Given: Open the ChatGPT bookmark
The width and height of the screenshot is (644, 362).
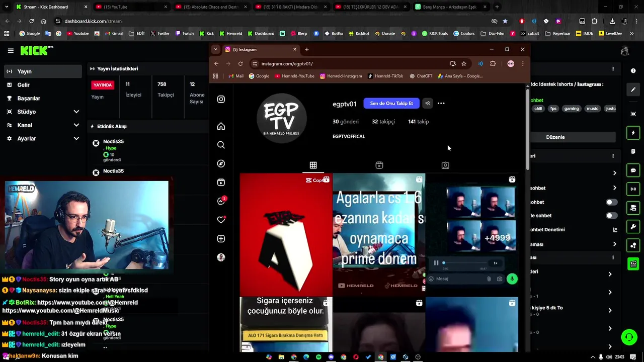Looking at the screenshot, I should click(421, 76).
